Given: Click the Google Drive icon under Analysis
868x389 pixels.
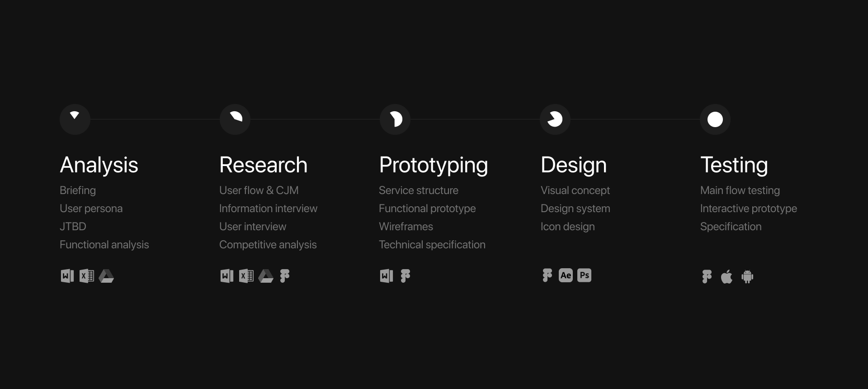Looking at the screenshot, I should pos(106,276).
